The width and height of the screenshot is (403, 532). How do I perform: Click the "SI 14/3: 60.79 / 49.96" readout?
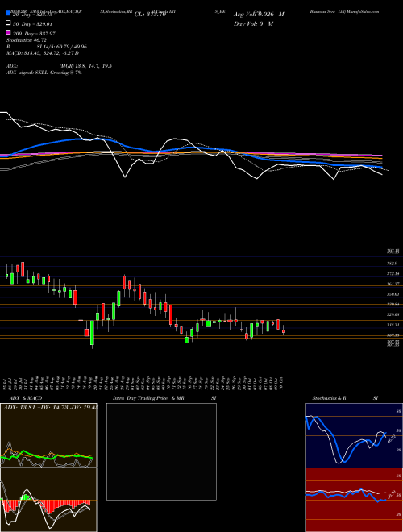[x=60, y=47]
